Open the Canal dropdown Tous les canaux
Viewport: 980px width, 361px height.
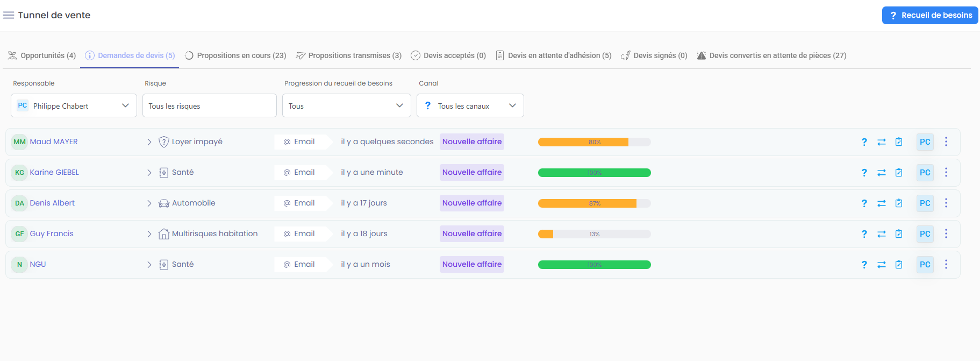470,105
